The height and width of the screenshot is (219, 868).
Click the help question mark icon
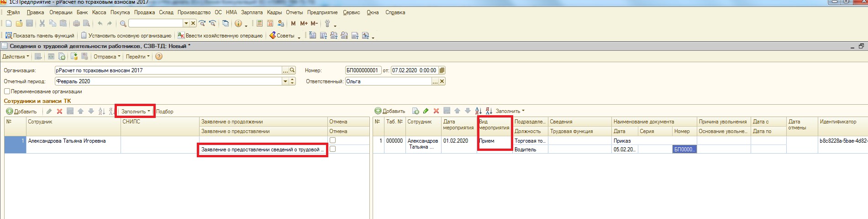click(159, 57)
